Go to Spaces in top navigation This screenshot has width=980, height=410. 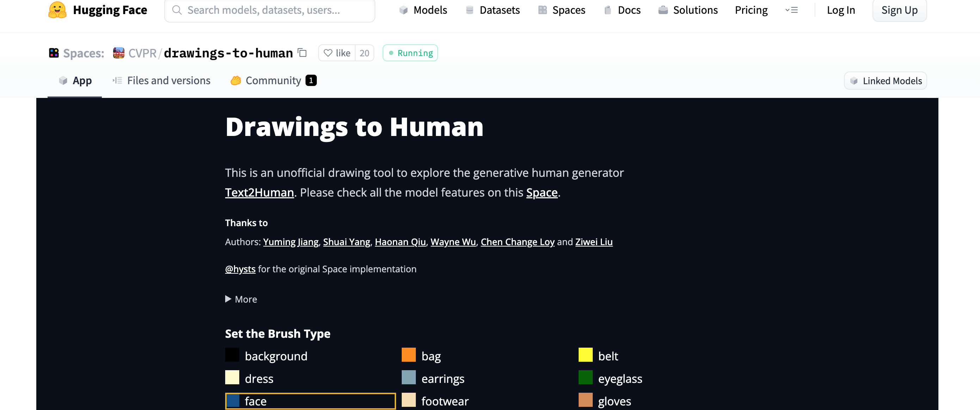tap(561, 10)
